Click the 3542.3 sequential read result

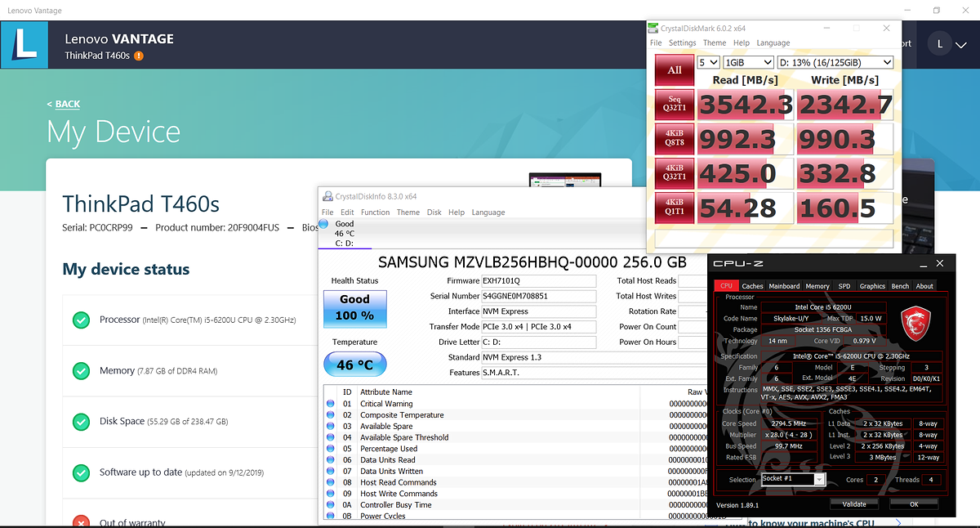(746, 105)
